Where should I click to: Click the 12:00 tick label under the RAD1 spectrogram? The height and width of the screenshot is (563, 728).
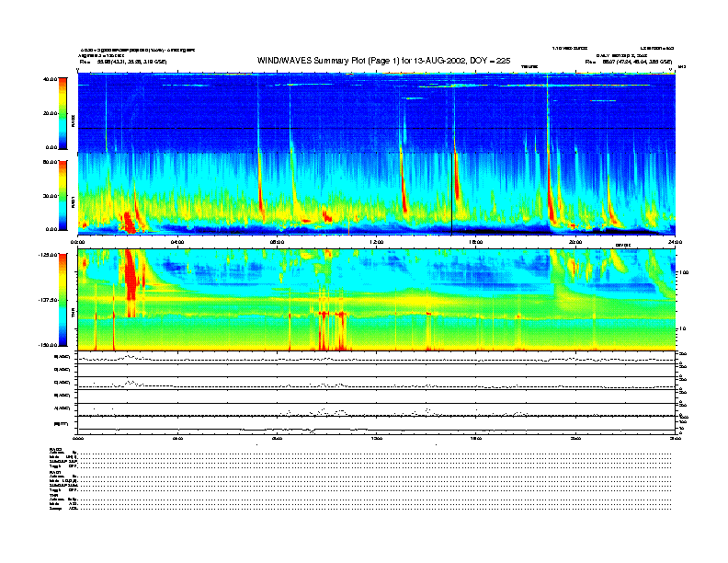point(377,242)
